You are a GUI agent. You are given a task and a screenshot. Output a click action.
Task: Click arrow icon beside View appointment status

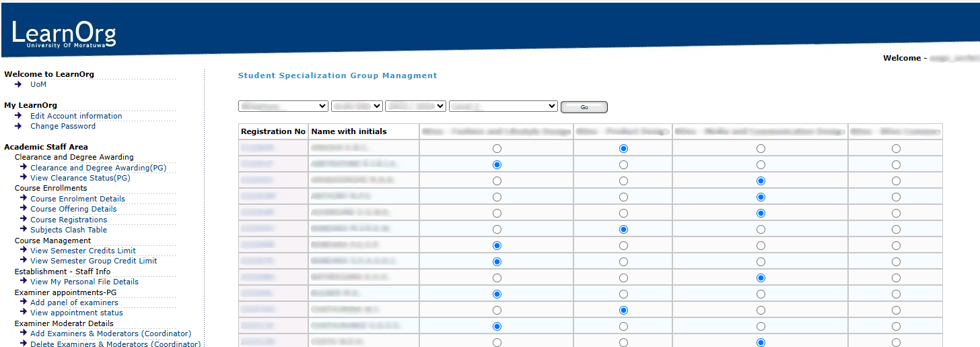click(24, 312)
